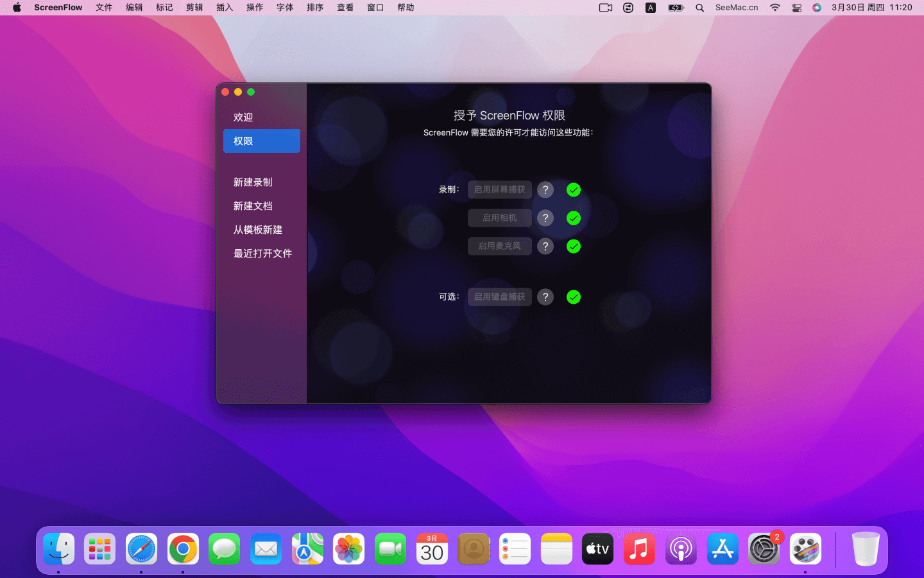Launch Safari from the Dock
Image resolution: width=924 pixels, height=578 pixels.
click(141, 550)
